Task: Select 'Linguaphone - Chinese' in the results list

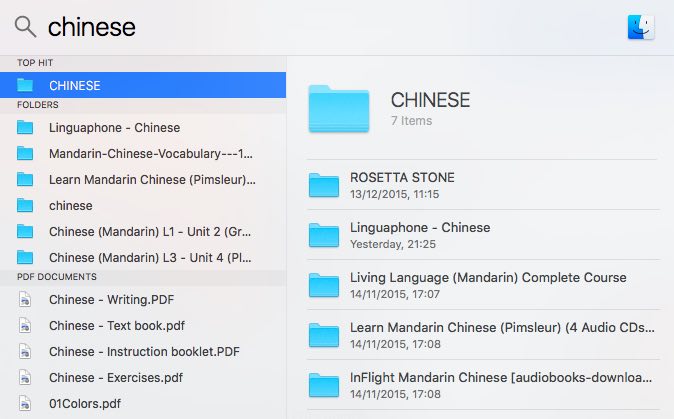Action: click(114, 128)
